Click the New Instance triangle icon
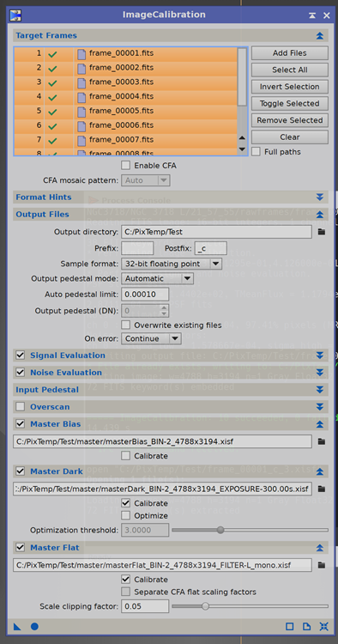 point(17,626)
